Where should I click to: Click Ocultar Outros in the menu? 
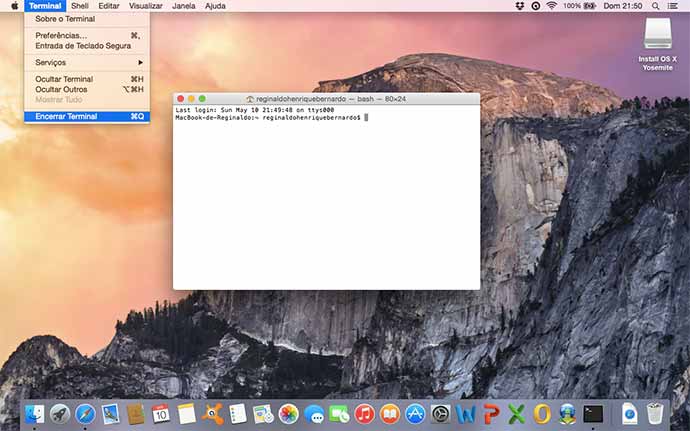[60, 89]
